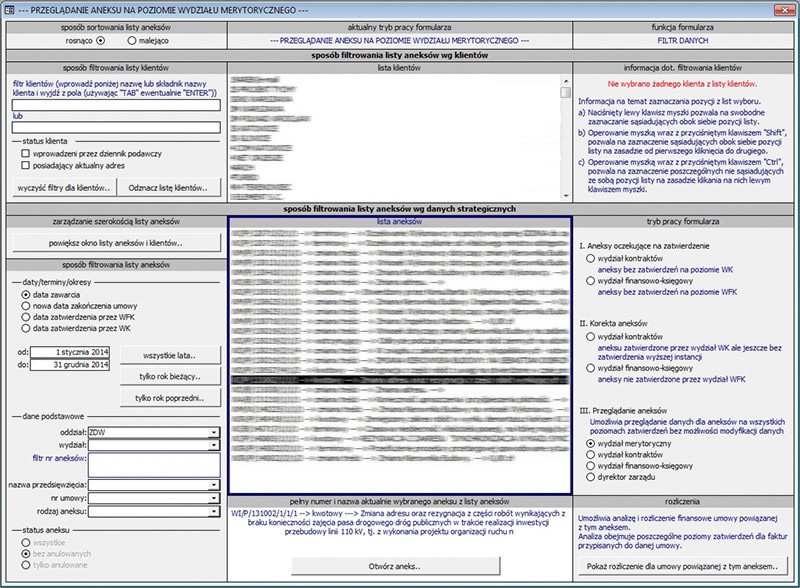Choose 'wydział merytoryczny' under Przeglądanie aneksów
This screenshot has width=800, height=588.
[590, 444]
